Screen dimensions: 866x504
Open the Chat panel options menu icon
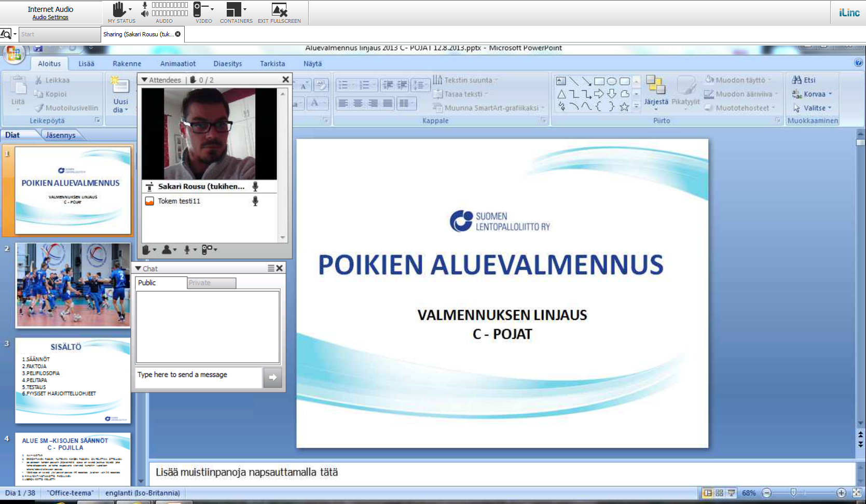[x=271, y=268]
